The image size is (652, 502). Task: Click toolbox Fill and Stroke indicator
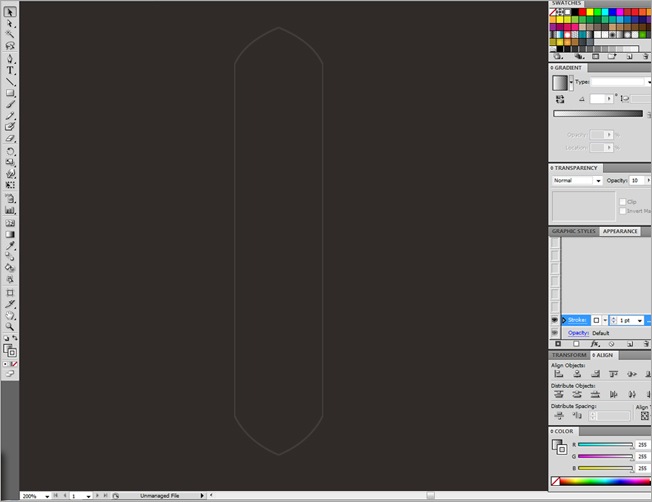pyautogui.click(x=10, y=350)
